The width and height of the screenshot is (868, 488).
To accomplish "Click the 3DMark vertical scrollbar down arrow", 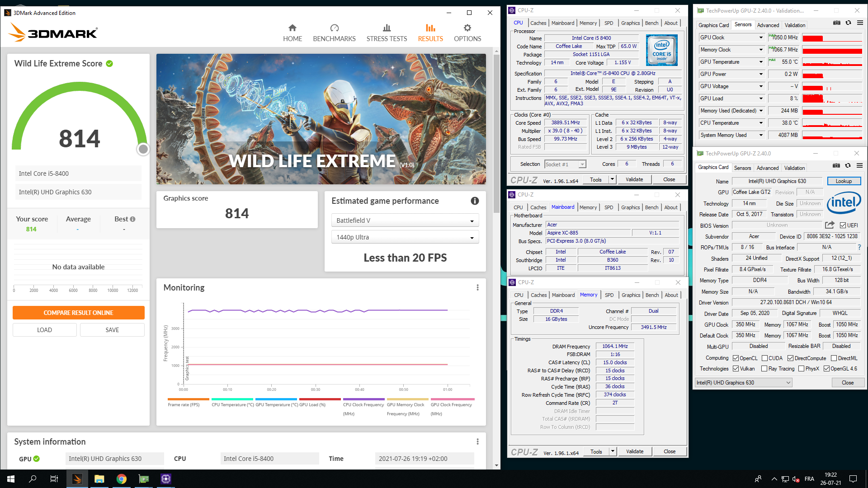I will coord(496,465).
